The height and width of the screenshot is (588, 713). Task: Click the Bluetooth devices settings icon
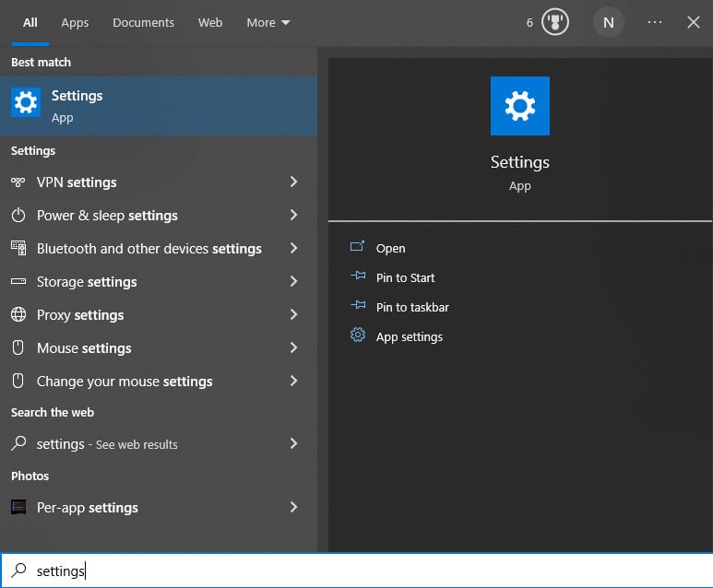point(18,249)
